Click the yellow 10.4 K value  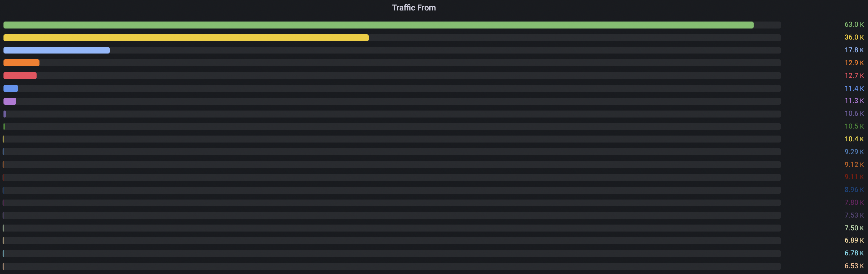pyautogui.click(x=854, y=139)
